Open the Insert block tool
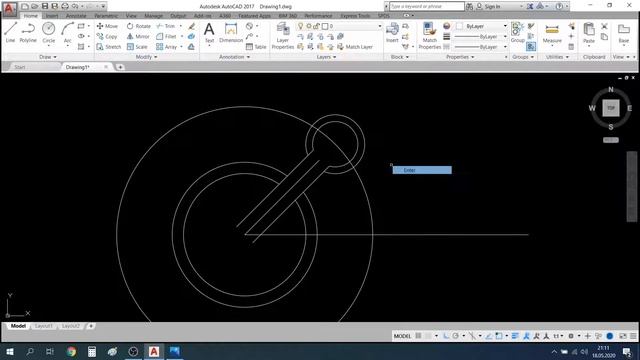Screen dimensions: 640x360 [x=392, y=32]
